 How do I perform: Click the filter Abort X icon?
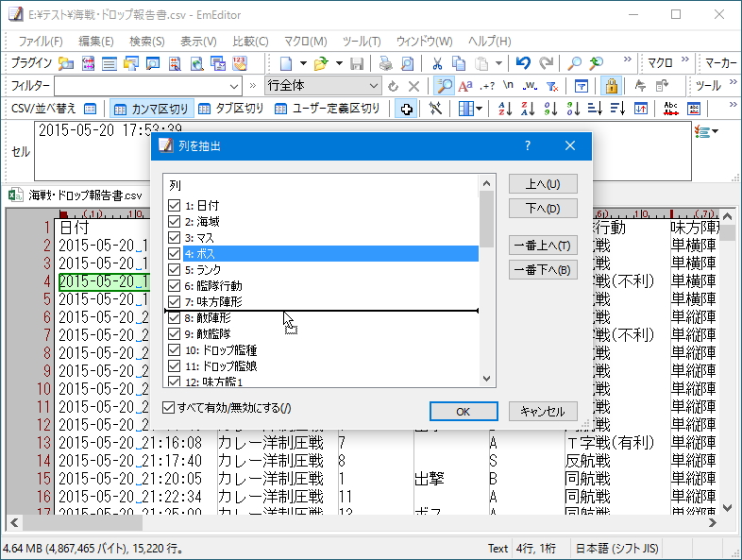413,86
